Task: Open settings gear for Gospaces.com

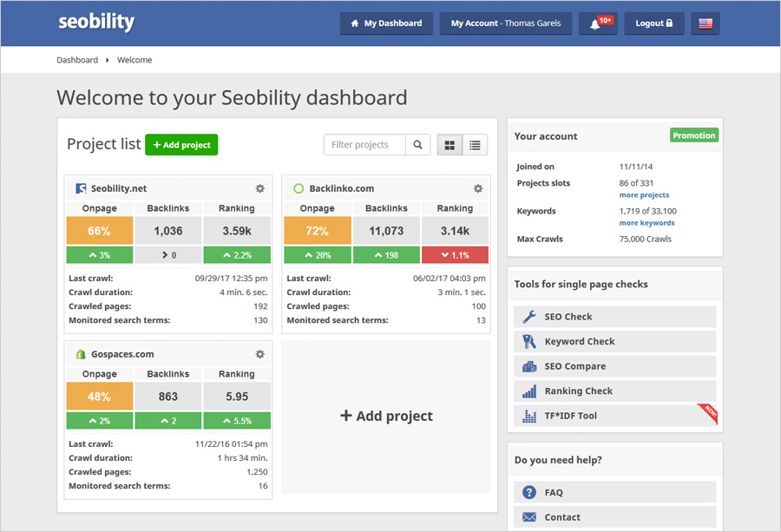Action: click(x=260, y=354)
